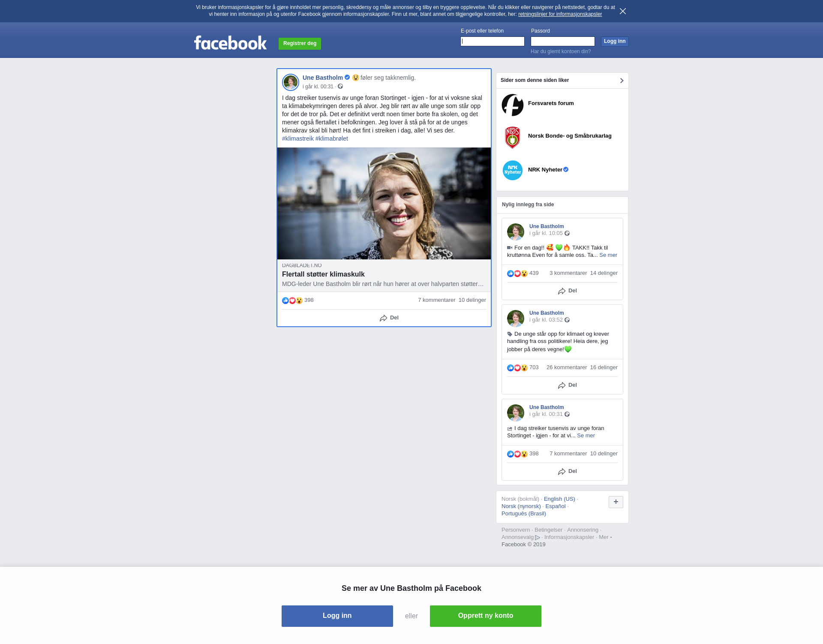Expand the 'Mer' footer dropdown
The height and width of the screenshot is (644, 823).
605,537
